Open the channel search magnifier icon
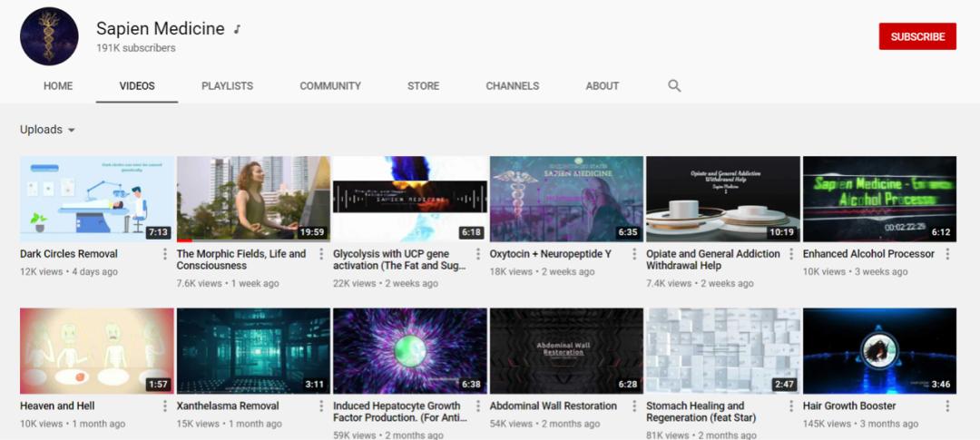The image size is (980, 440). click(x=674, y=85)
